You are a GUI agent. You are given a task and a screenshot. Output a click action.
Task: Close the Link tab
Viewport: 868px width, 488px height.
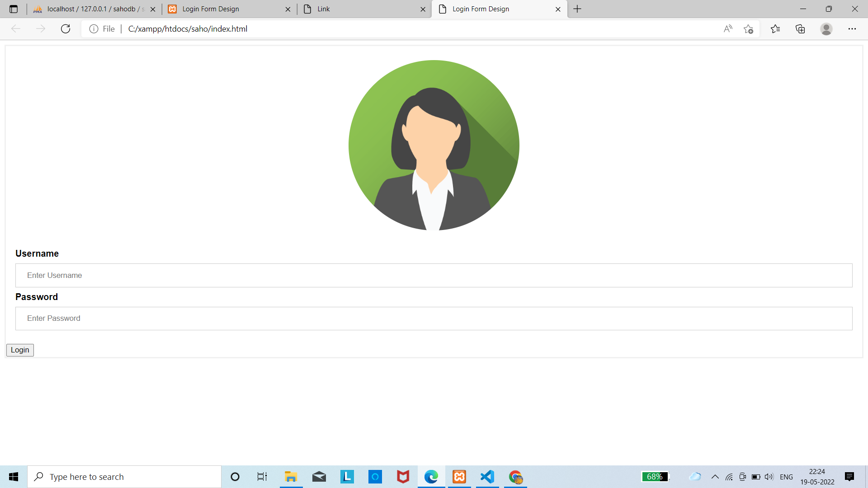pos(423,9)
